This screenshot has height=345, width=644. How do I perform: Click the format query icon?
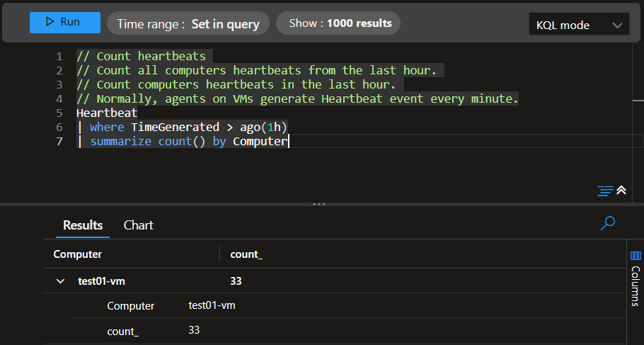pos(604,191)
